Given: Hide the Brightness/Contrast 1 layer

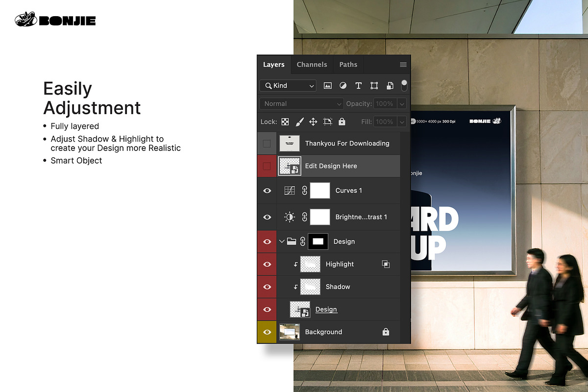Looking at the screenshot, I should pos(267,217).
